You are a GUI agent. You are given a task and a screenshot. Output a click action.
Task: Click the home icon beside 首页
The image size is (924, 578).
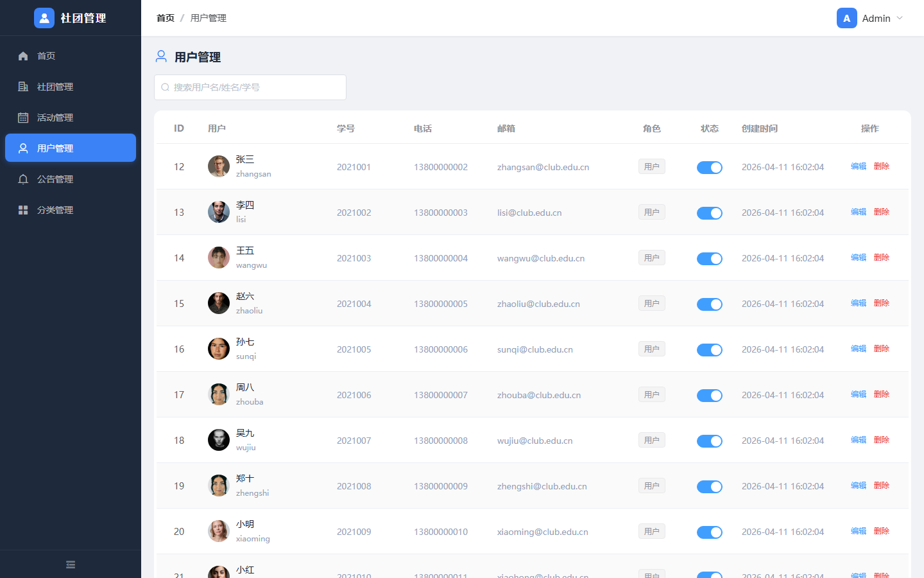(23, 56)
